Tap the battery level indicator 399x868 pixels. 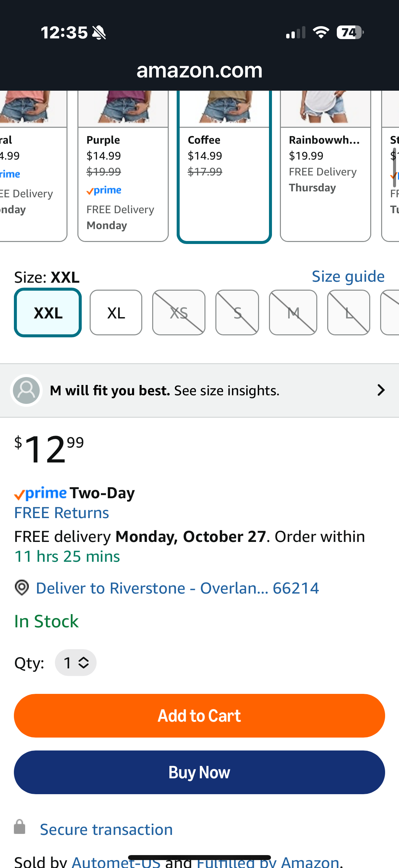tap(349, 32)
